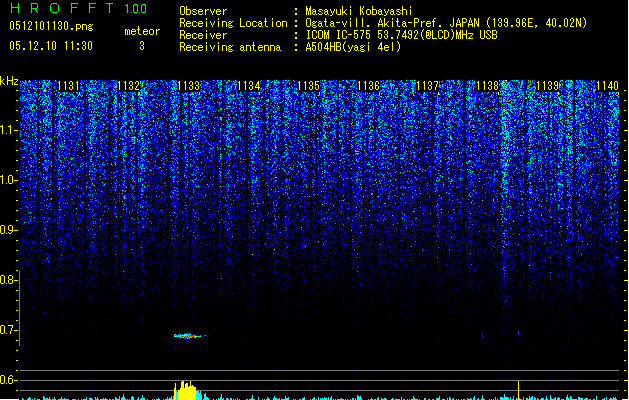Click the 1137 time marker
The width and height of the screenshot is (629, 400).
428,86
